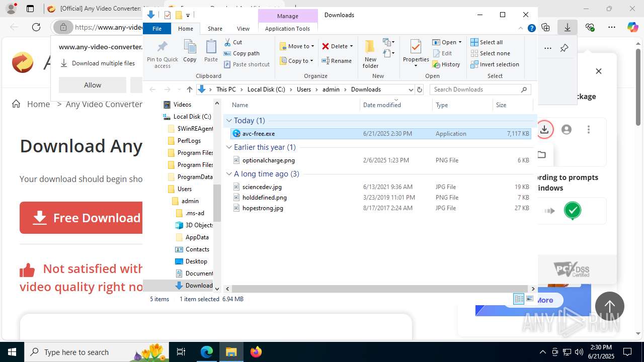The height and width of the screenshot is (362, 644).
Task: Select optionalcharge.png file
Action: 380,160
